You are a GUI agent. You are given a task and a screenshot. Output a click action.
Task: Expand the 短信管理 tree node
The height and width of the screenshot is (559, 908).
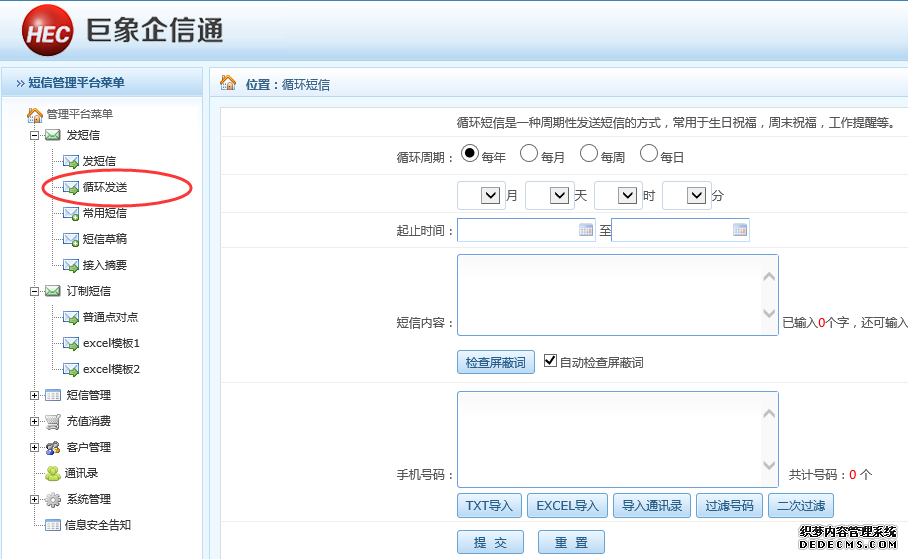[x=35, y=395]
